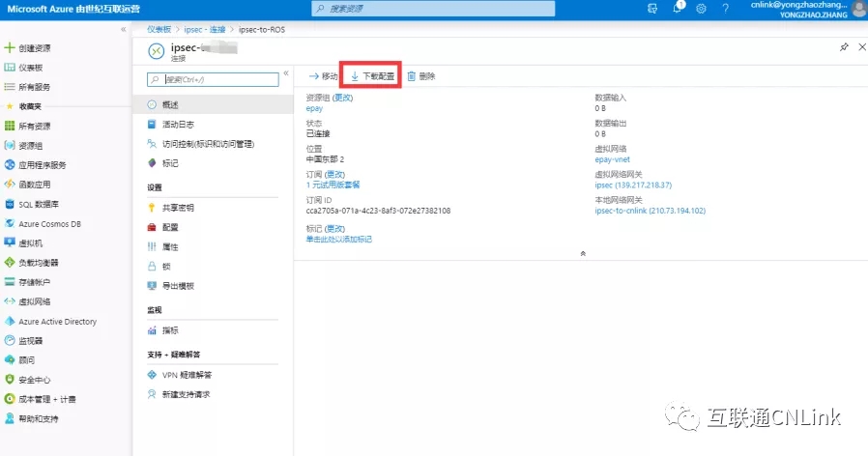Open settings gear icon in top bar

(701, 9)
